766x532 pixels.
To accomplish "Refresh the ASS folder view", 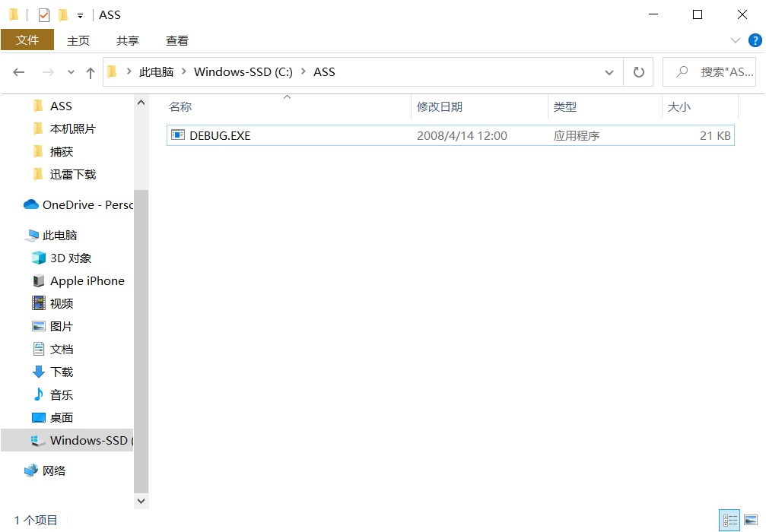I will pos(638,72).
